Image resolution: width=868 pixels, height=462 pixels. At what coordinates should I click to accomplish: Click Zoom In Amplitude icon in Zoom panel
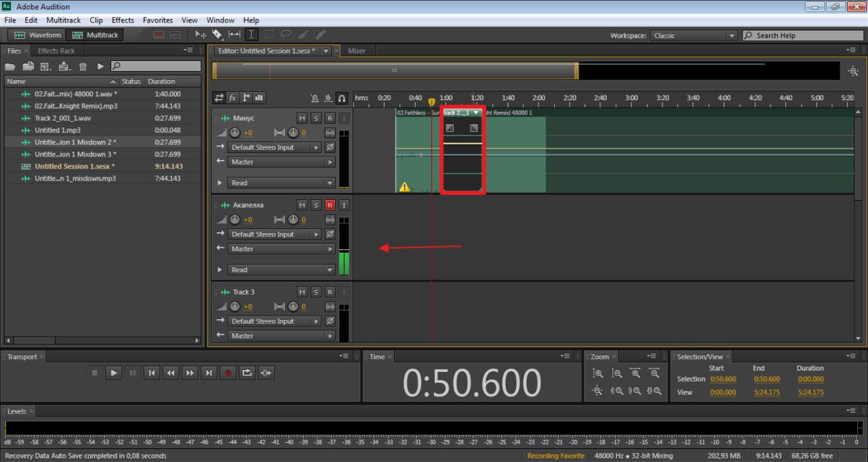pos(597,373)
